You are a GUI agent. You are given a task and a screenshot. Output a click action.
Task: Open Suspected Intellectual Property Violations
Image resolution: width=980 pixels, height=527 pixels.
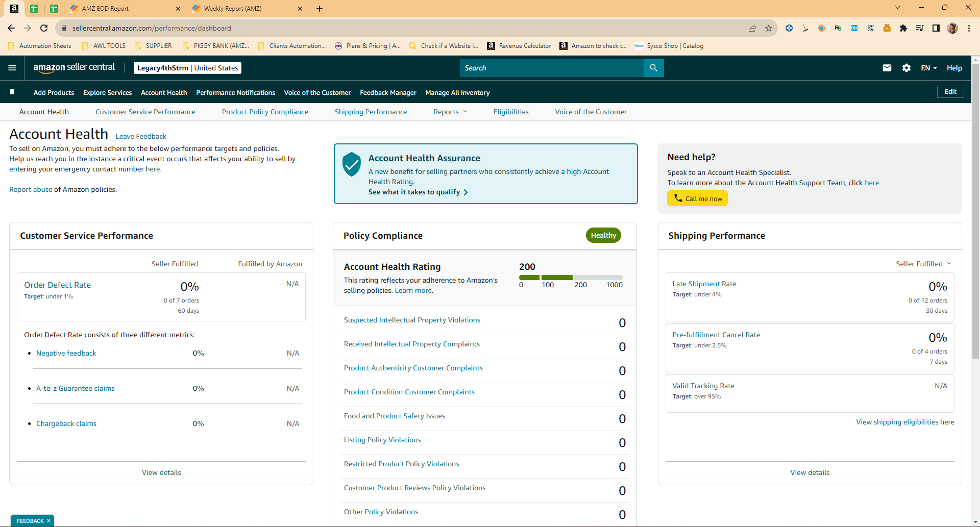412,320
